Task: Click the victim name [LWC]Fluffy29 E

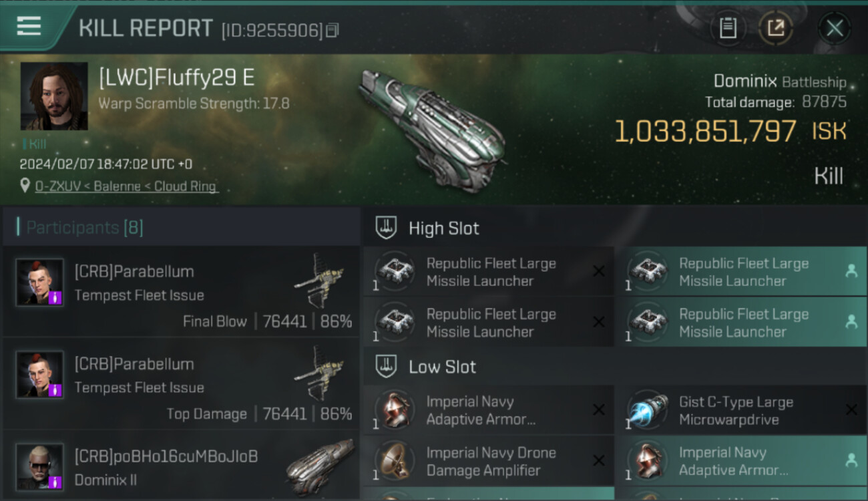Action: (177, 78)
